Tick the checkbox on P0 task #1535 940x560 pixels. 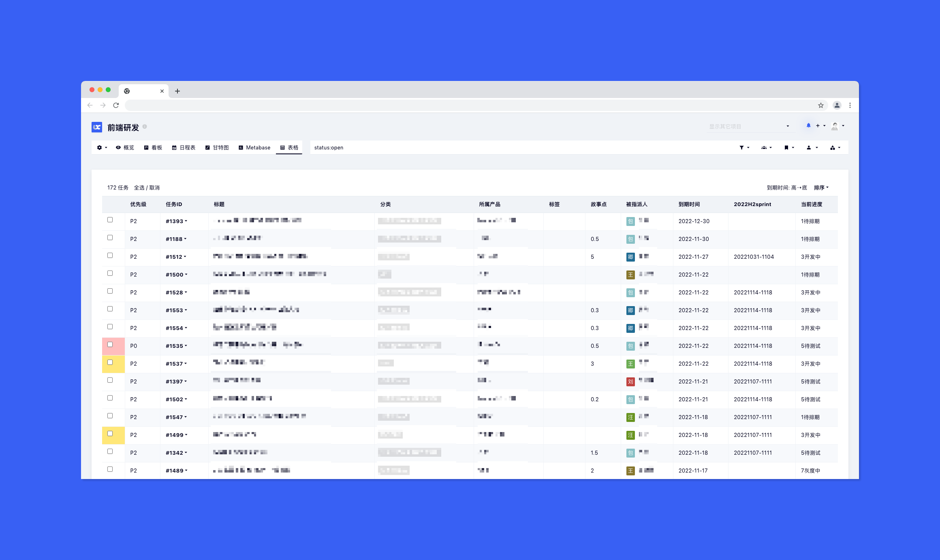[x=110, y=345]
